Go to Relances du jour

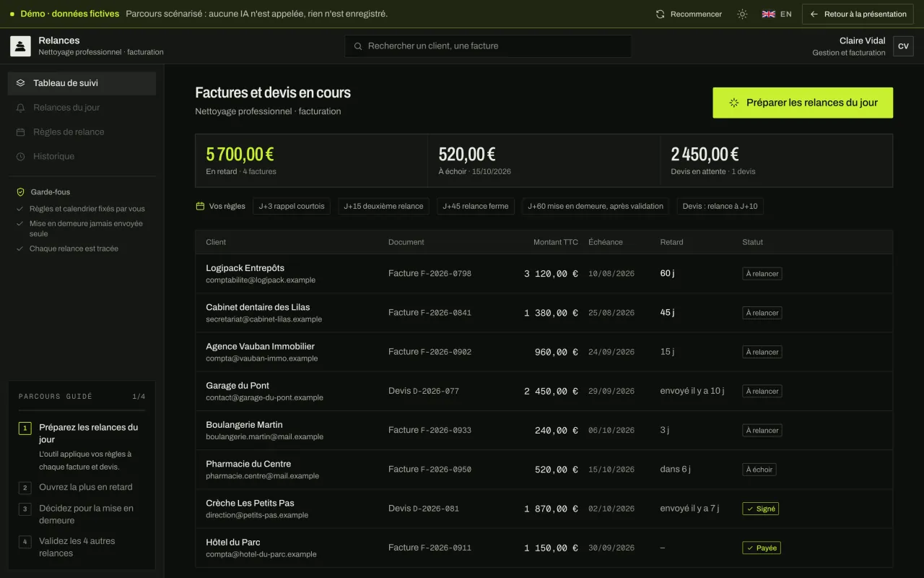tap(82, 108)
